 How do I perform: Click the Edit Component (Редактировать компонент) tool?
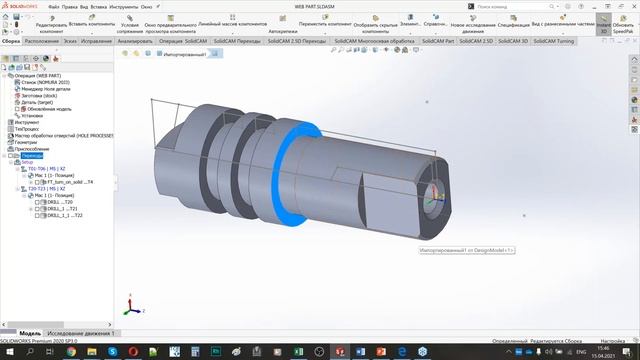pyautogui.click(x=51, y=24)
